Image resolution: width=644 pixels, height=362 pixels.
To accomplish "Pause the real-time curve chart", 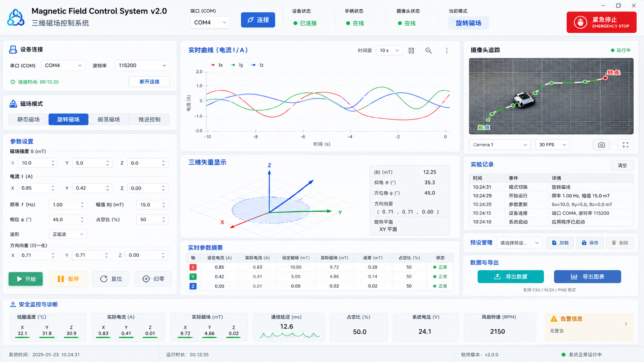I will coord(411,50).
